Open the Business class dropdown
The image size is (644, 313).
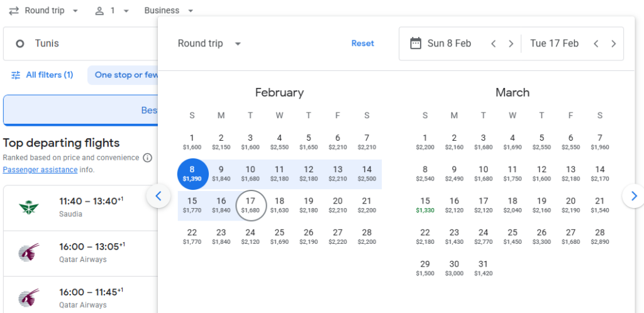[169, 11]
